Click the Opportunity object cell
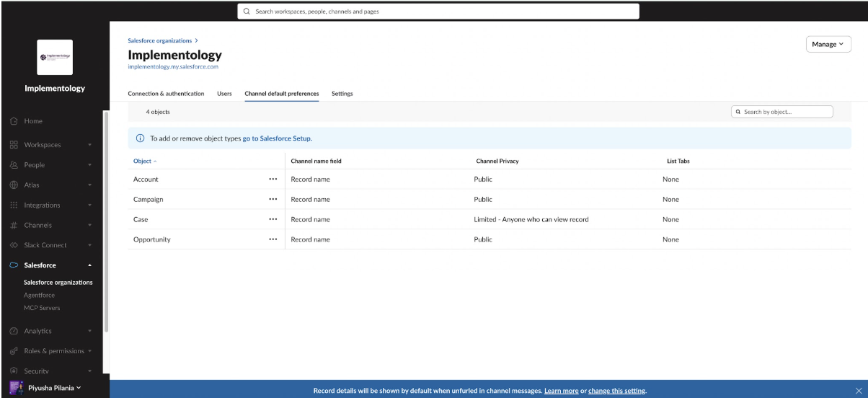Viewport: 868px width, 398px height. (152, 239)
